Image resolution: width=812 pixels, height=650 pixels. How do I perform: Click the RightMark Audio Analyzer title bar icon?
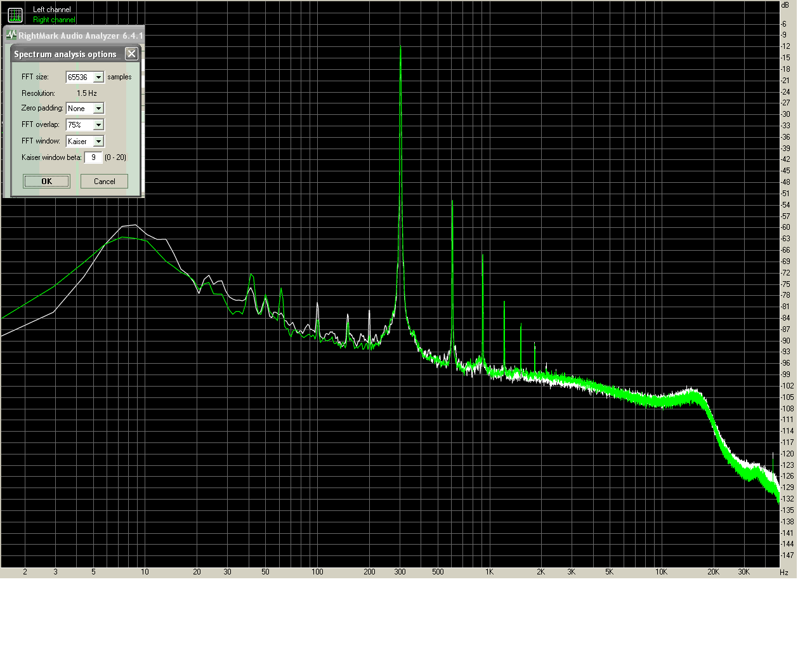tap(11, 36)
